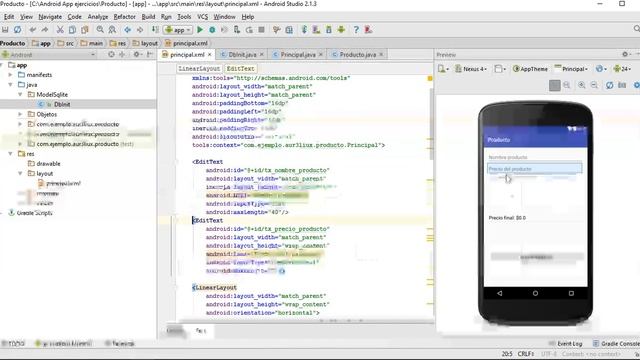Open the Refactor menu
This screenshot has width=640, height=360.
[124, 17]
